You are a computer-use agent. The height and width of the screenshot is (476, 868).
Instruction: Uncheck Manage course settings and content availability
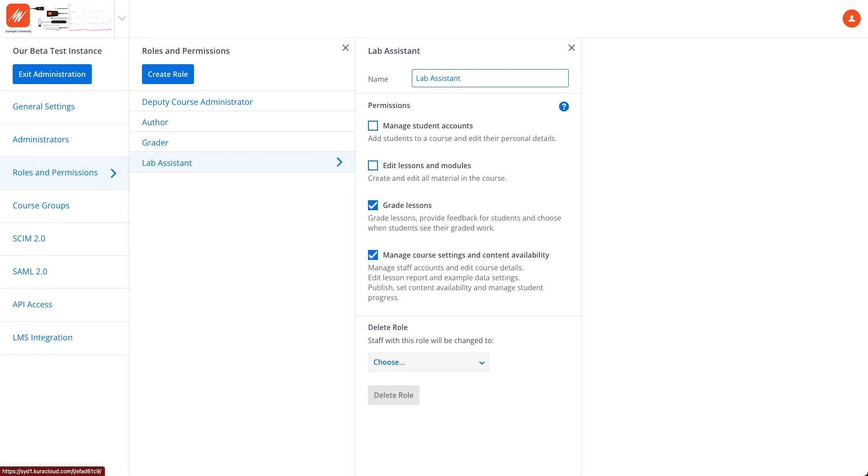click(x=373, y=255)
